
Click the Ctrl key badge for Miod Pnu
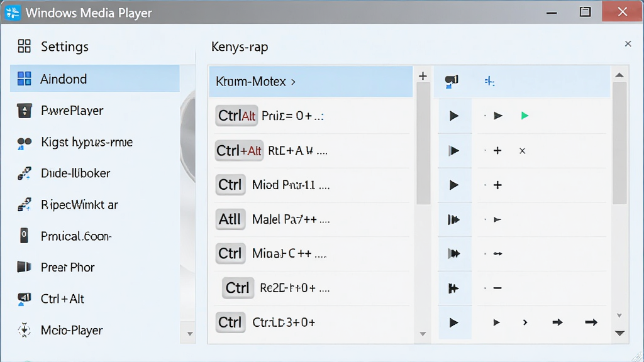[230, 185]
